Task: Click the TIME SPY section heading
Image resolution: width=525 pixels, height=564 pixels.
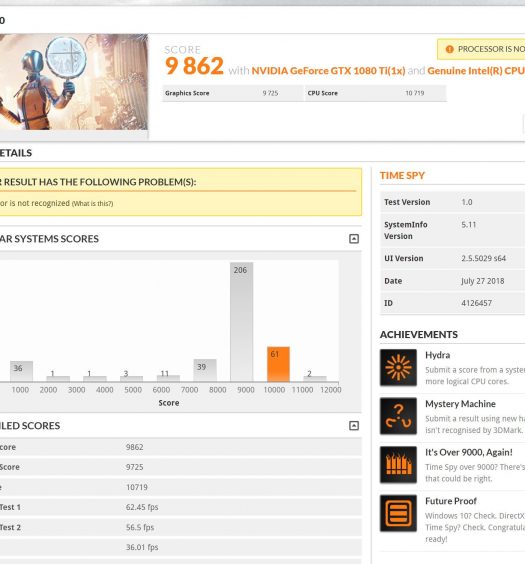Action: pos(402,176)
